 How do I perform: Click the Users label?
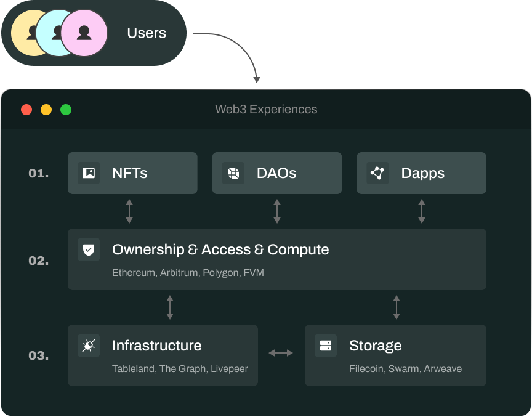147,33
